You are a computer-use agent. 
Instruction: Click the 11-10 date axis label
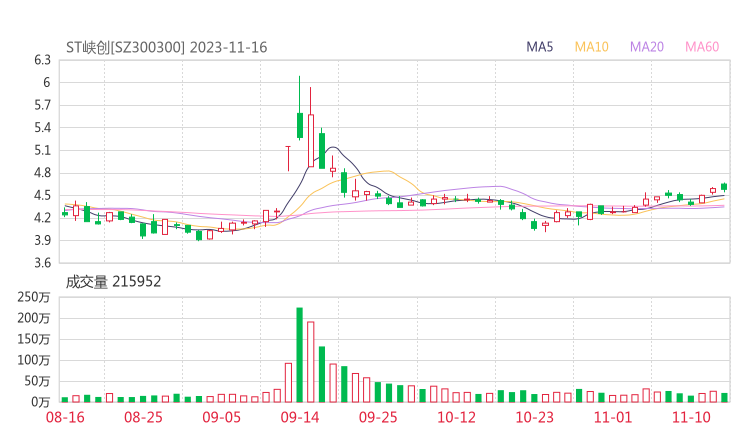pos(691,417)
